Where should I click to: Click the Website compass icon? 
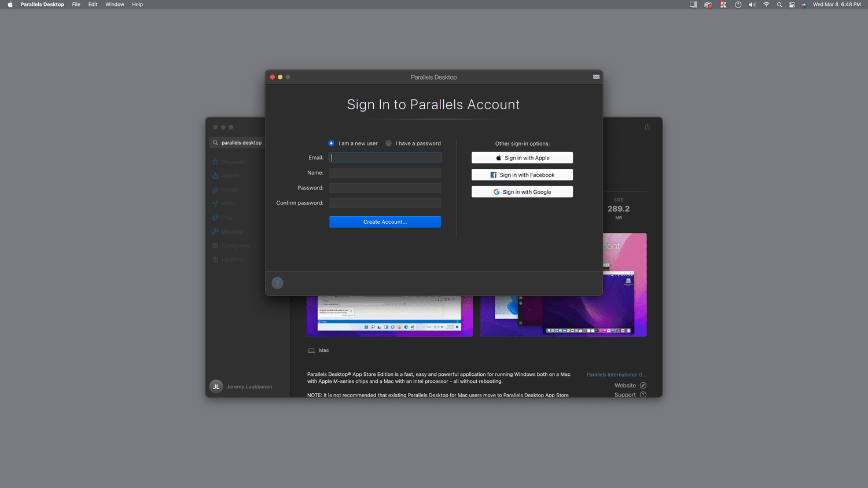tap(643, 386)
